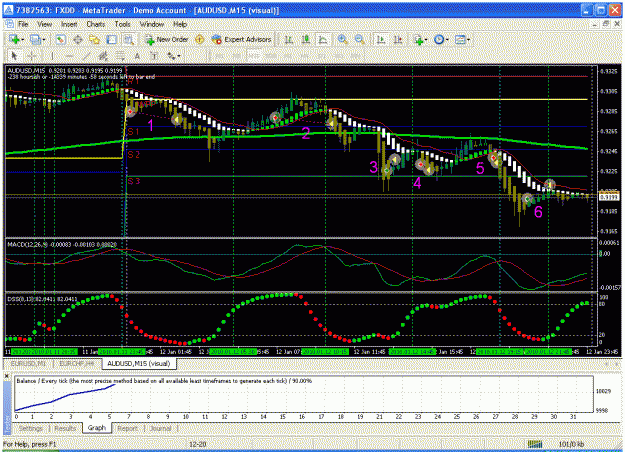Open the File menu
Screen dimensions: 625x452
coord(23,24)
